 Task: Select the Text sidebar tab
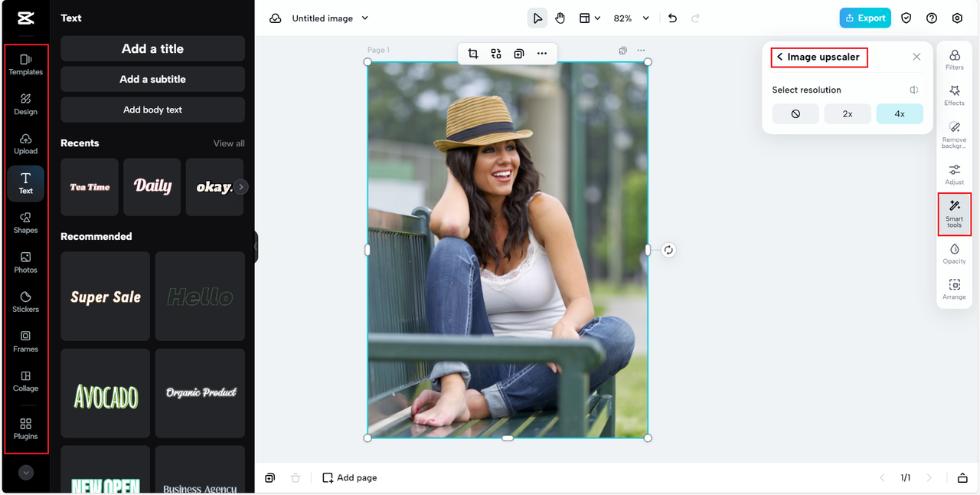pyautogui.click(x=25, y=183)
